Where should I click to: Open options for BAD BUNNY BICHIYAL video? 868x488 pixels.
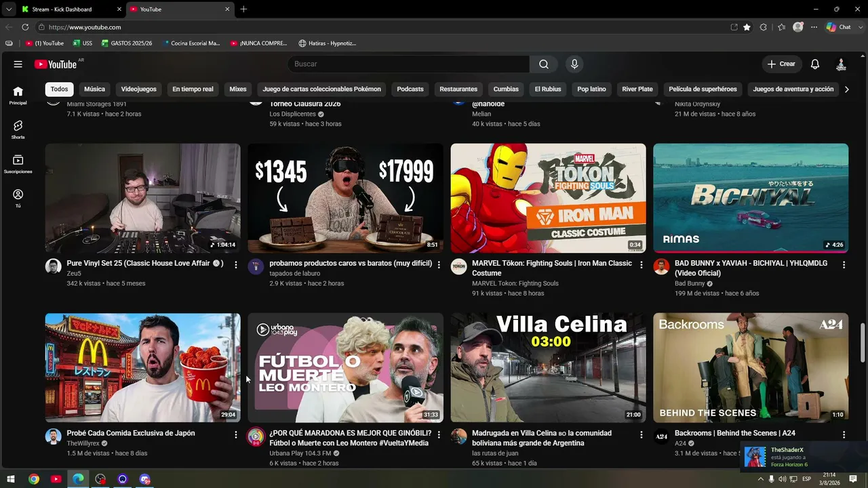click(844, 265)
